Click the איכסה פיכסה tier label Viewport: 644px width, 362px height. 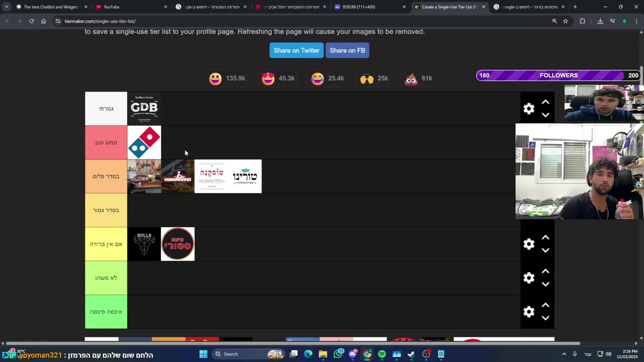click(106, 312)
